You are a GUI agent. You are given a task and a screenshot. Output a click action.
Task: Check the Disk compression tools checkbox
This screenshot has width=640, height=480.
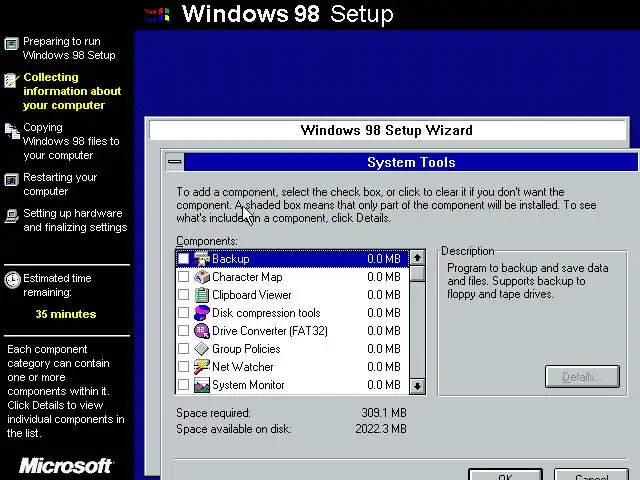click(x=183, y=313)
